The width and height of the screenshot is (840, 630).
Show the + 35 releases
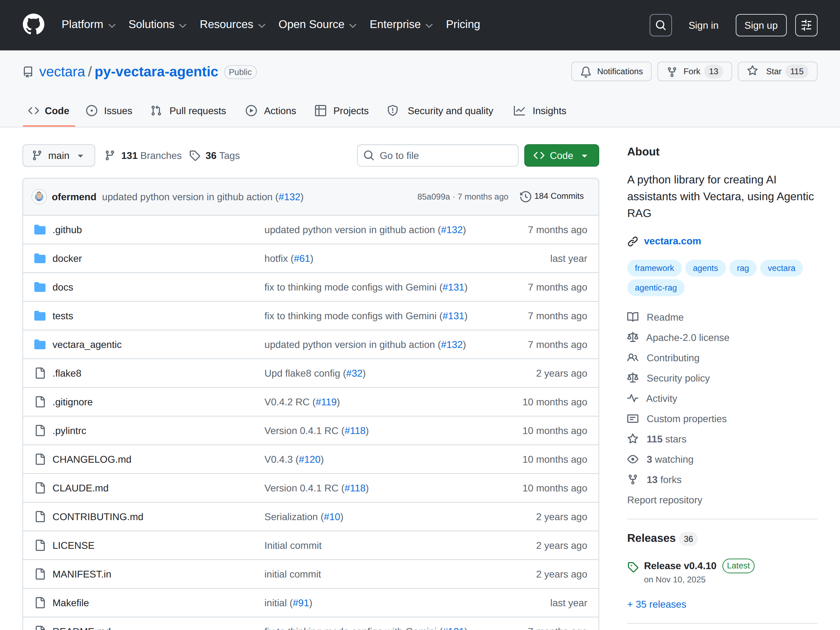(x=657, y=604)
